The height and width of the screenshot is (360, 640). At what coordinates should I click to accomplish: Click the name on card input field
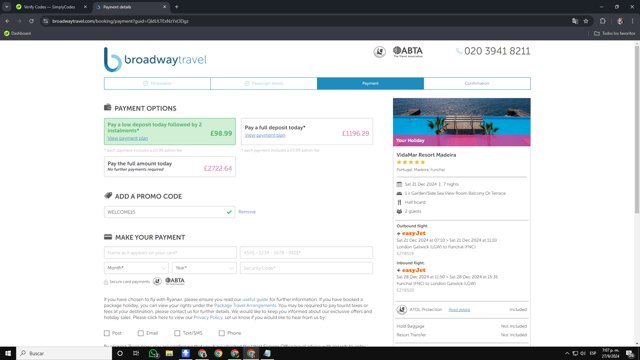pos(170,253)
